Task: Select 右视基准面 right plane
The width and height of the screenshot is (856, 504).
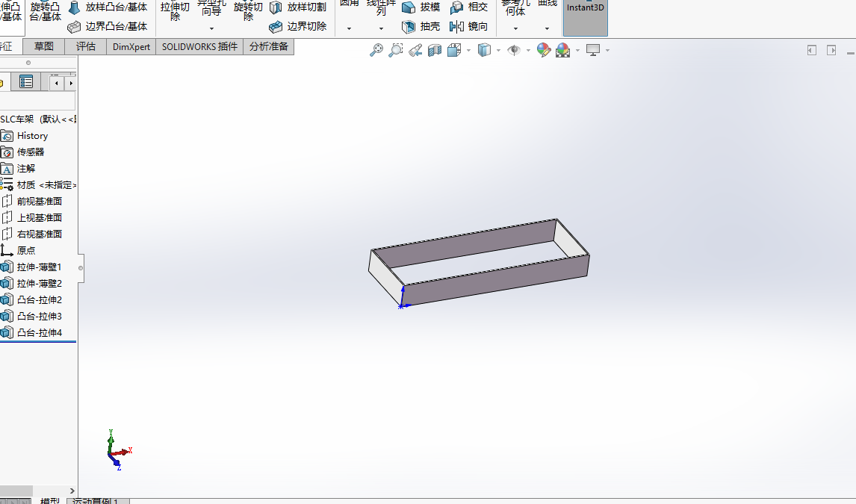Action: tap(38, 234)
